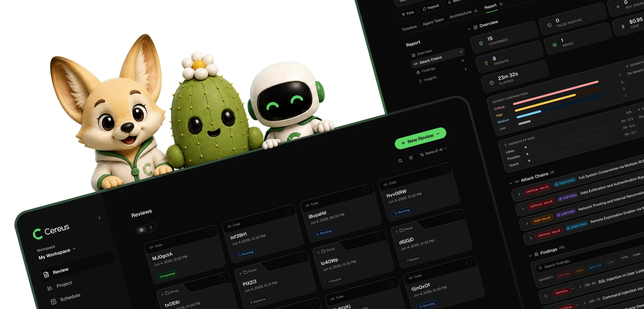Image resolution: width=644 pixels, height=309 pixels.
Task: Click the clock icon on the Elapsed card
Action: pyautogui.click(x=491, y=83)
